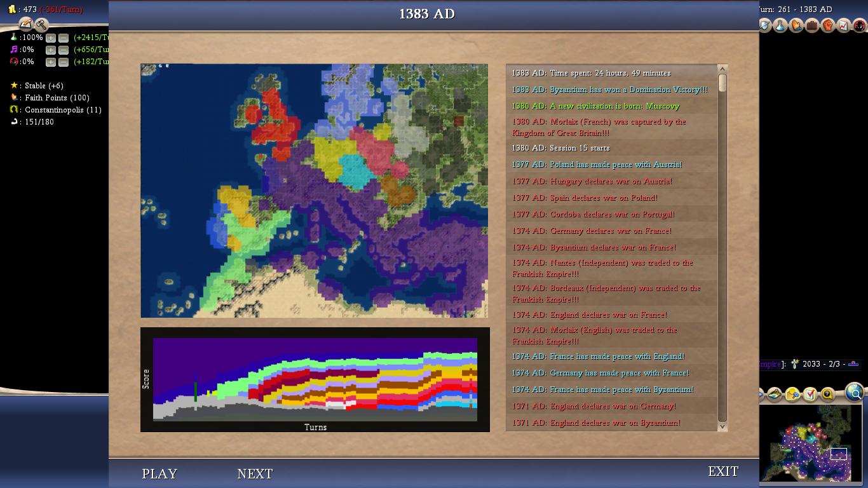The height and width of the screenshot is (488, 868).
Task: Open the Civics Advisor fist icon
Action: point(828,25)
